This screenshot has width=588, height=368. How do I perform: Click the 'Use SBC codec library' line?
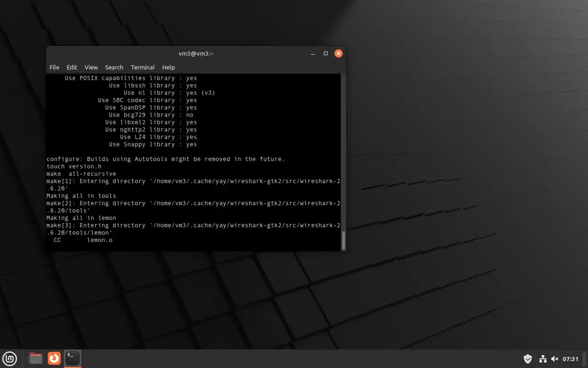coord(147,100)
